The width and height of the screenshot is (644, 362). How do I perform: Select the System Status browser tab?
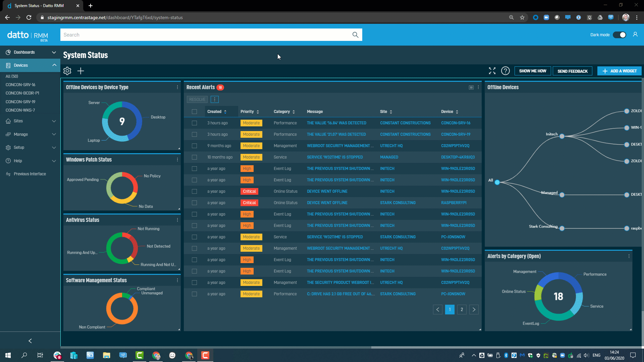(x=43, y=6)
